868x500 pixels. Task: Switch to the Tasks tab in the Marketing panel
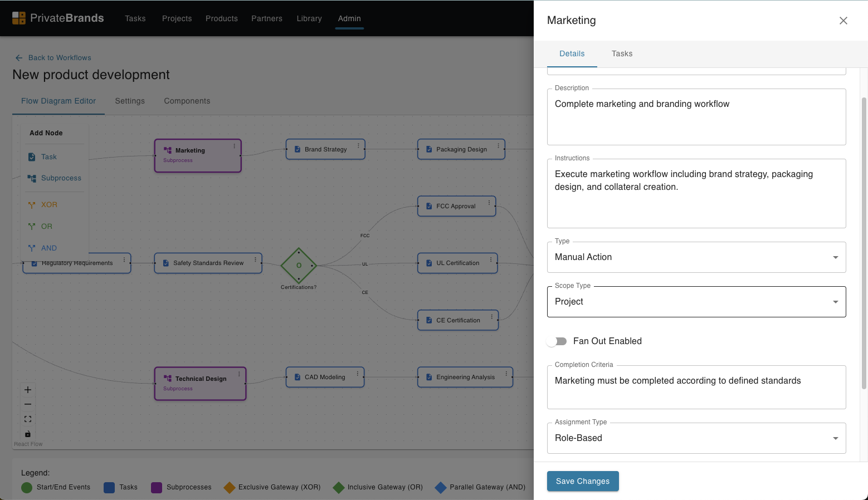(622, 53)
